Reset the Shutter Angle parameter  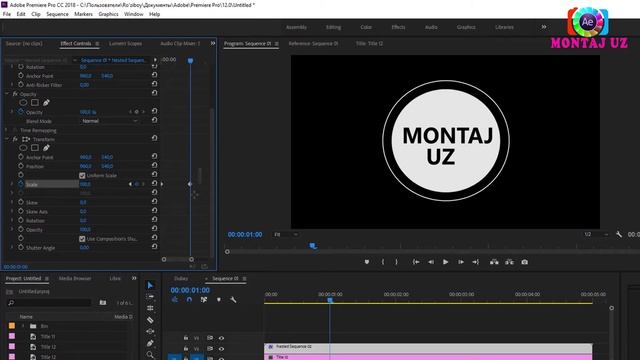pyautogui.click(x=155, y=247)
